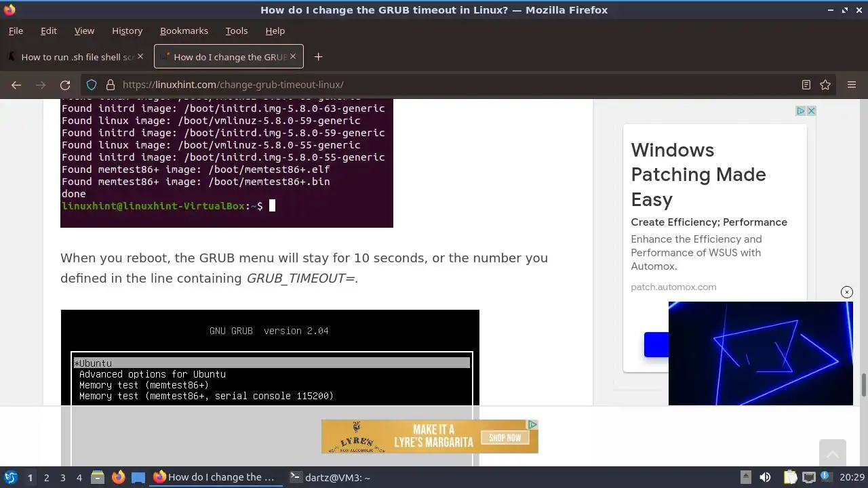
Task: Launch the file manager from taskbar
Action: point(97,477)
